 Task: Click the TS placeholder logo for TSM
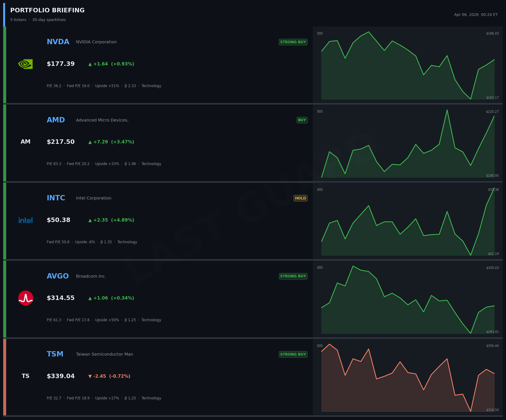point(25,376)
